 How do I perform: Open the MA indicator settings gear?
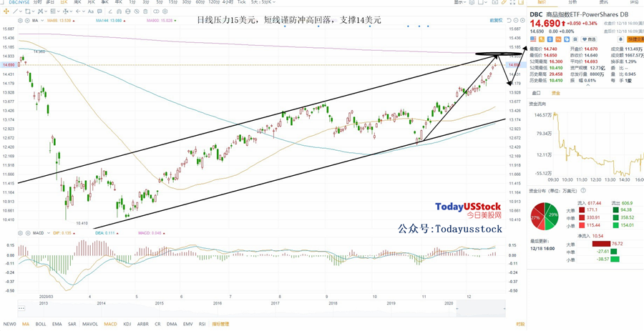pos(20,21)
